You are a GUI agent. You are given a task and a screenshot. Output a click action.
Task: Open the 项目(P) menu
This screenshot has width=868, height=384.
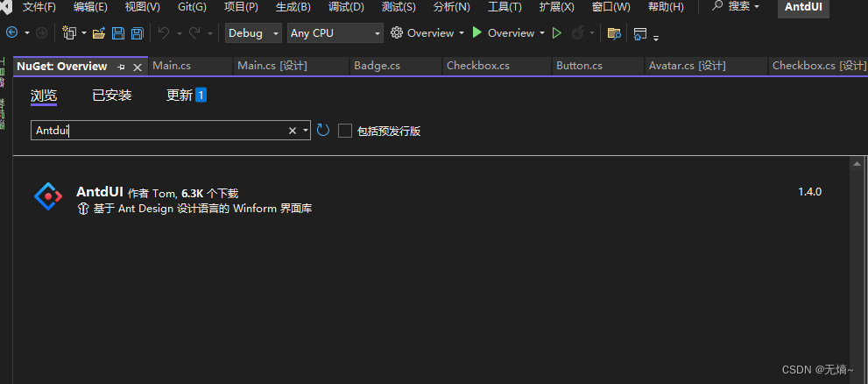241,7
